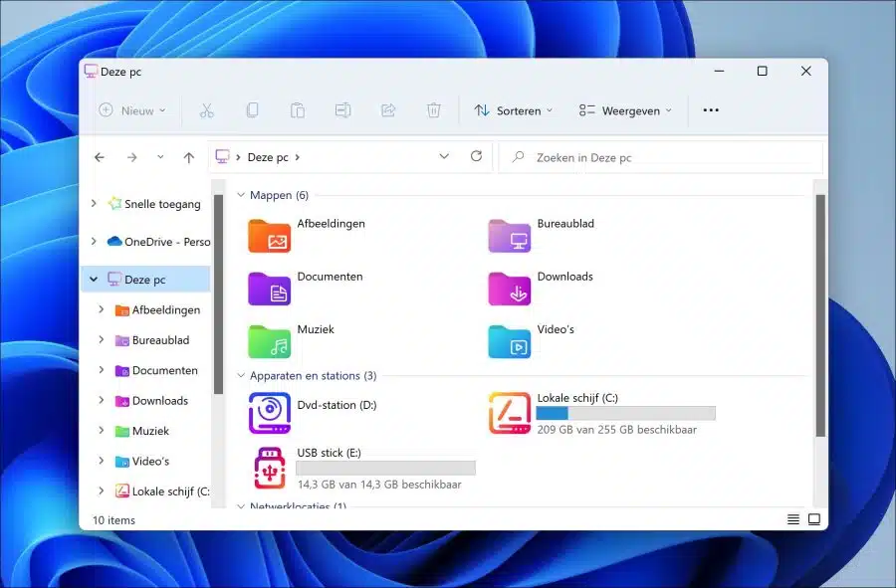Collapse the Netwerklocaties group
The image size is (896, 588).
click(241, 505)
